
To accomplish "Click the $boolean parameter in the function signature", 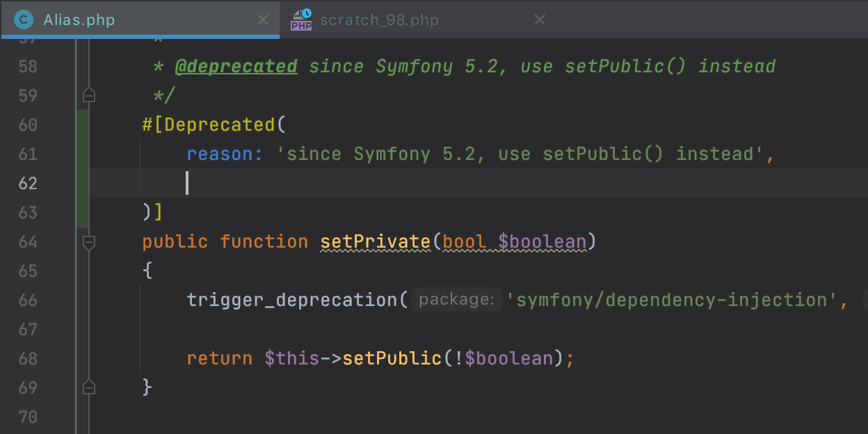I will 545,241.
